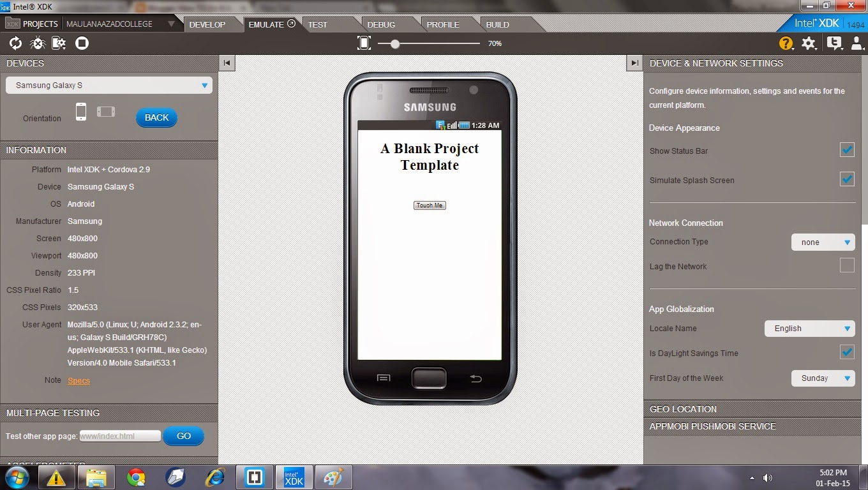Open Internet Explorer from taskbar
The width and height of the screenshot is (868, 490).
[214, 477]
